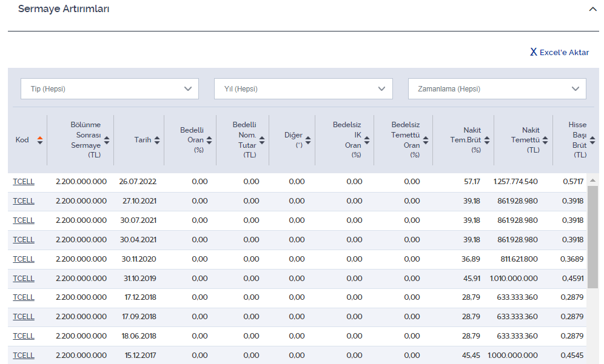The height and width of the screenshot is (364, 604).
Task: Sort by Bedelli Oran (%) arrows
Action: [209, 140]
